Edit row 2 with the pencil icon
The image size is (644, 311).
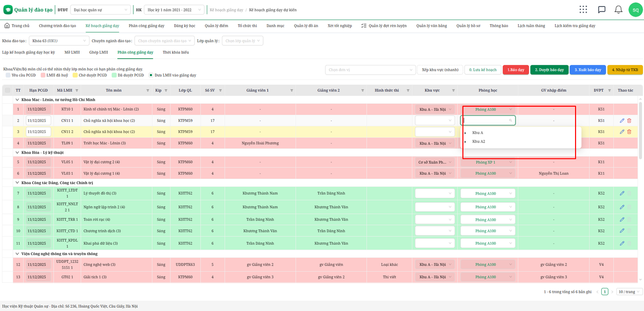622,120
